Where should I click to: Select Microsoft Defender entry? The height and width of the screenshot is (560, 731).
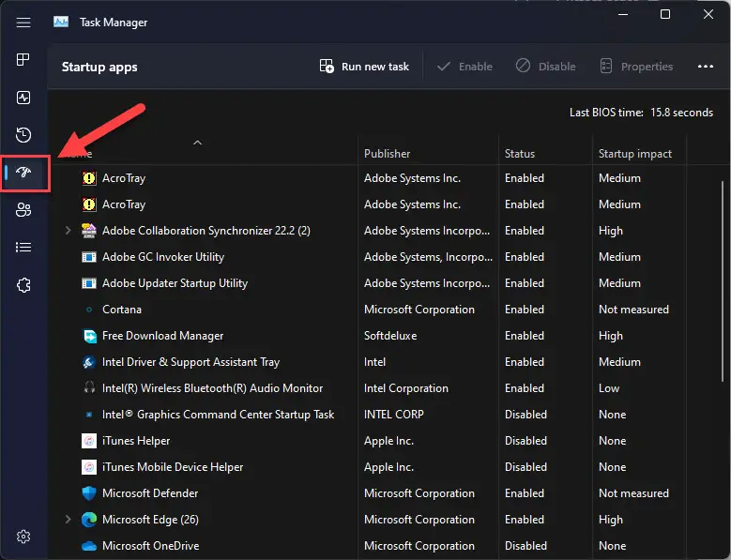150,492
